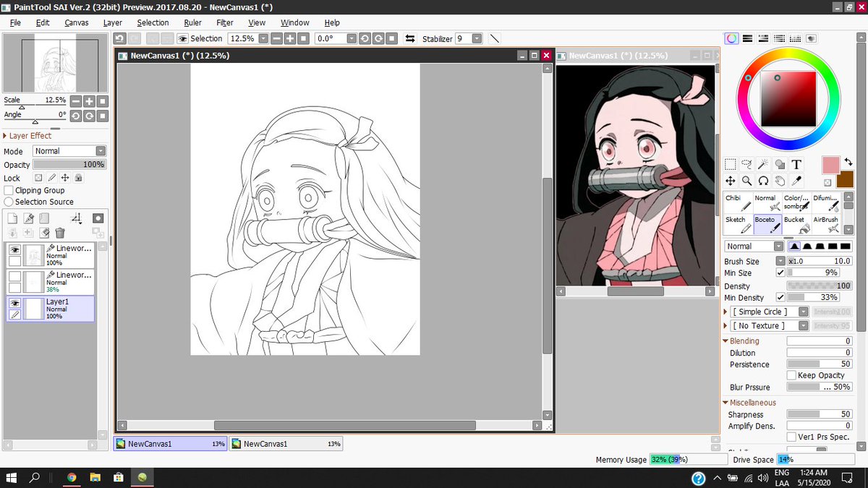Click the Undo arrow in the toolbar
868x488 pixels.
pos(119,38)
